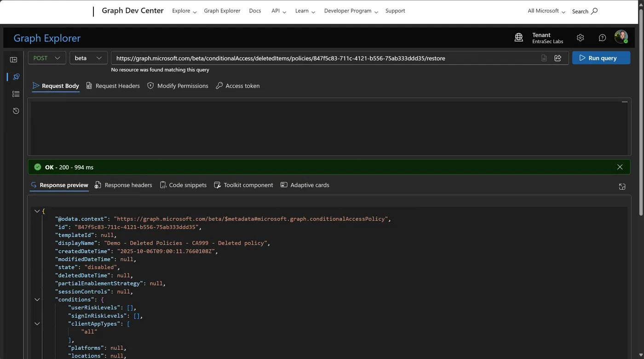This screenshot has width=644, height=359.
Task: Collapse the root JSON object chevron
Action: tap(37, 211)
